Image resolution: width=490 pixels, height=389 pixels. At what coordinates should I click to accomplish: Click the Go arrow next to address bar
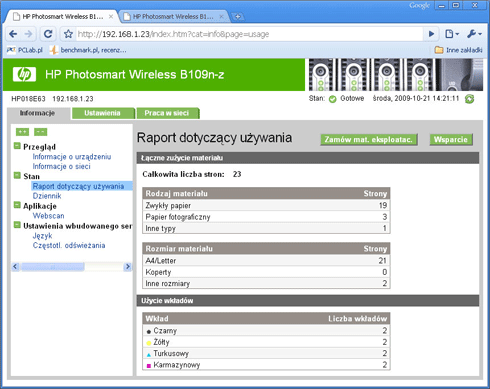tap(431, 34)
